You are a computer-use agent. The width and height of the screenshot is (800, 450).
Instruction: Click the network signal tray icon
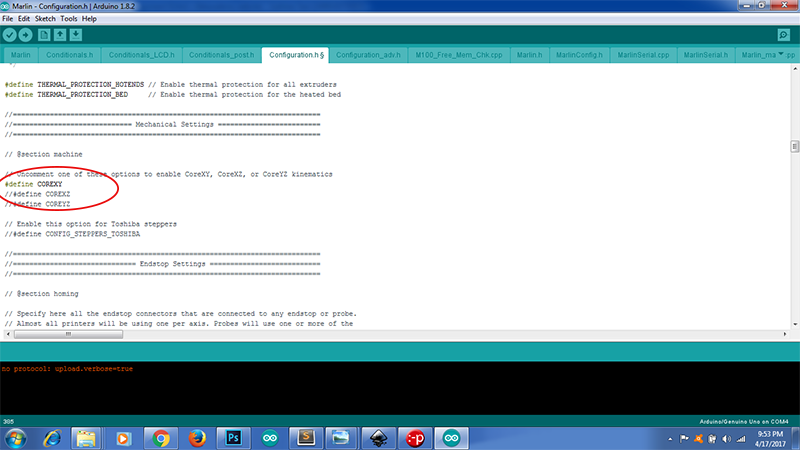pos(741,439)
